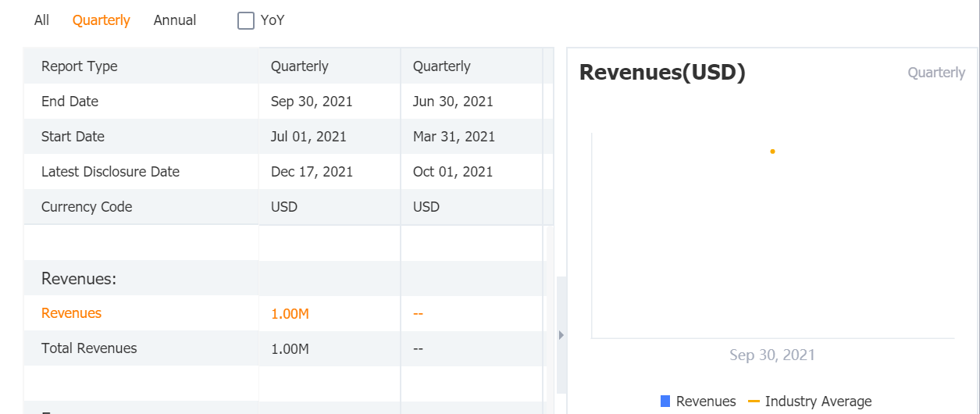The image size is (980, 414).
Task: Click the Sep 30, 2021 chart axis label
Action: (772, 355)
